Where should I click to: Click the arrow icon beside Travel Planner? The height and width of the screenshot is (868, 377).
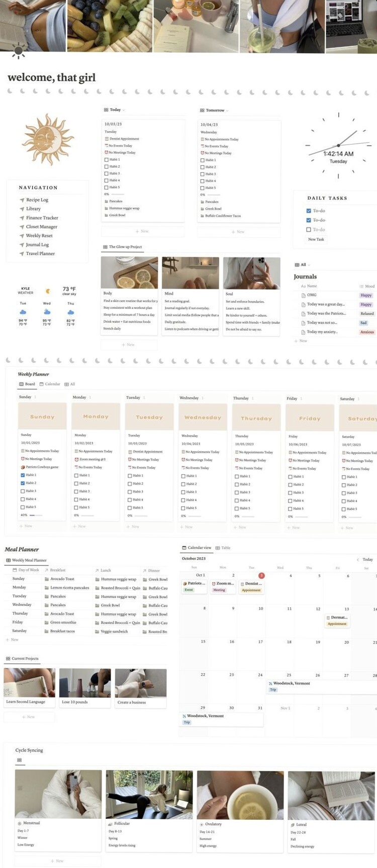(x=22, y=254)
